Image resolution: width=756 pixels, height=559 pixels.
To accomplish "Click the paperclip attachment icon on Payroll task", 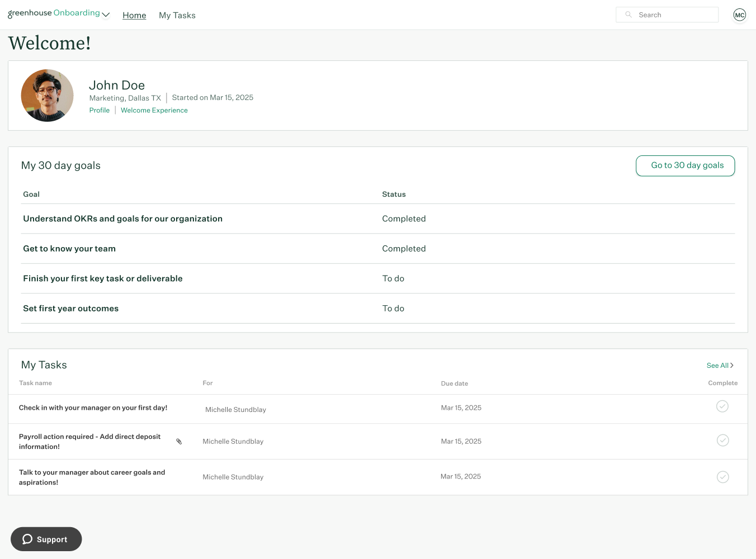I will (x=179, y=442).
